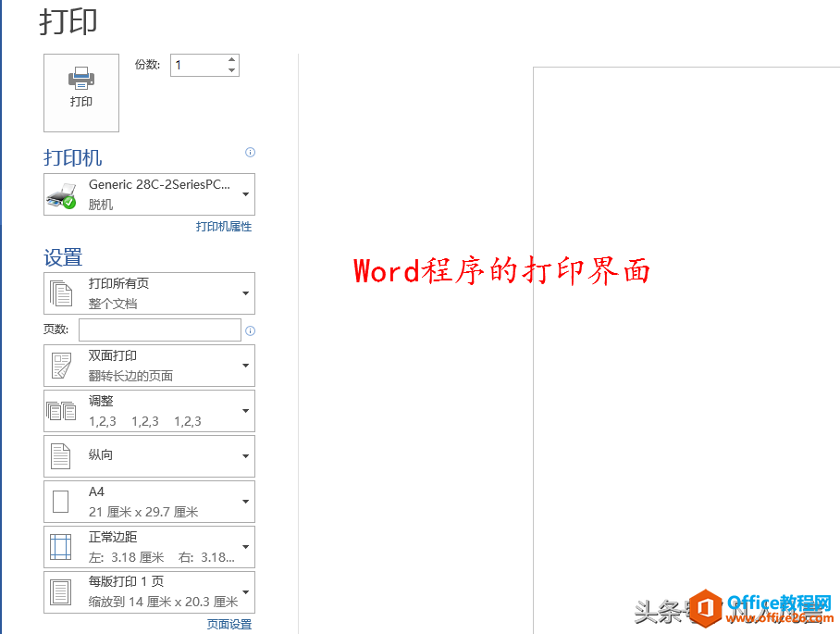This screenshot has height=634, width=840.
Task: Click the duplex printing page icon
Action: (61, 366)
